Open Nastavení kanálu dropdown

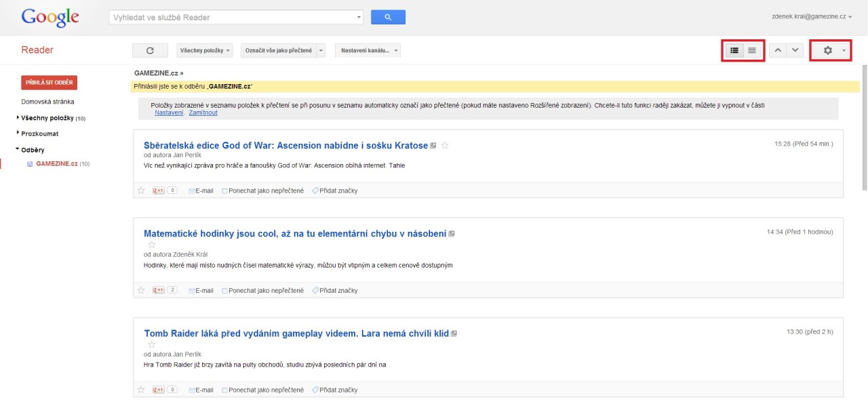368,50
